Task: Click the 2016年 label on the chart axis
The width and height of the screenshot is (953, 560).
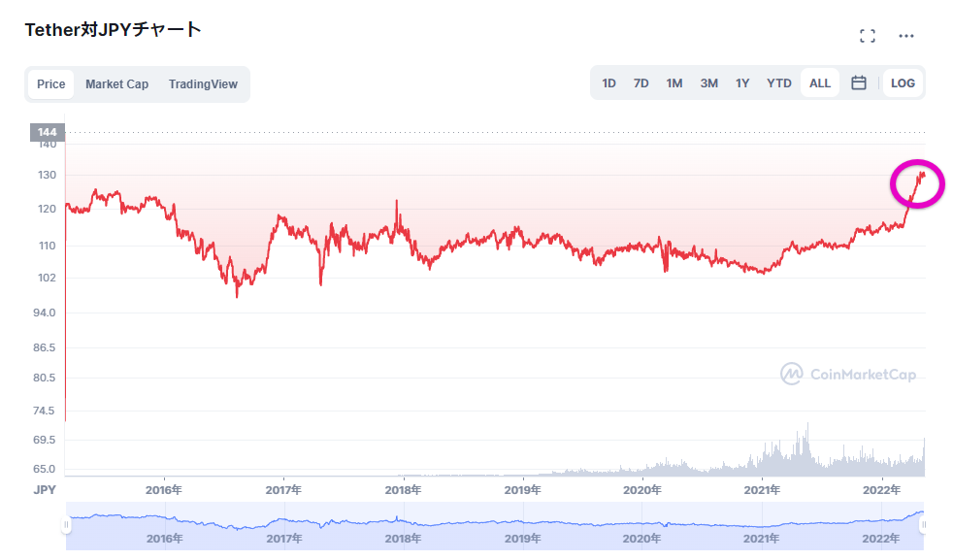Action: 163,490
